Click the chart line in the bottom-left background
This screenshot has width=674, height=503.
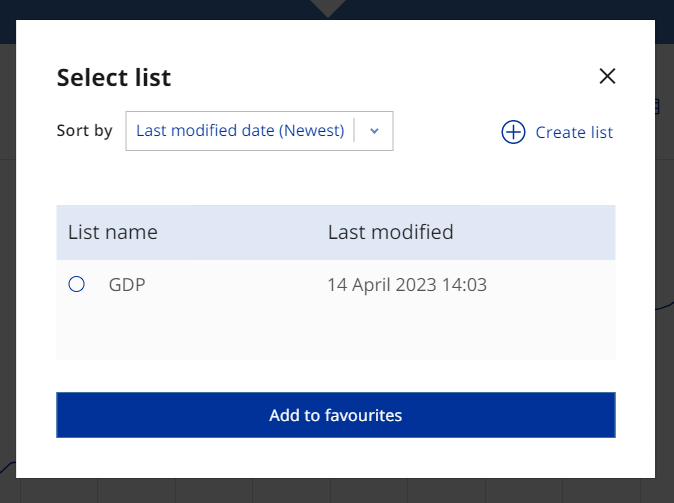(x=6, y=467)
